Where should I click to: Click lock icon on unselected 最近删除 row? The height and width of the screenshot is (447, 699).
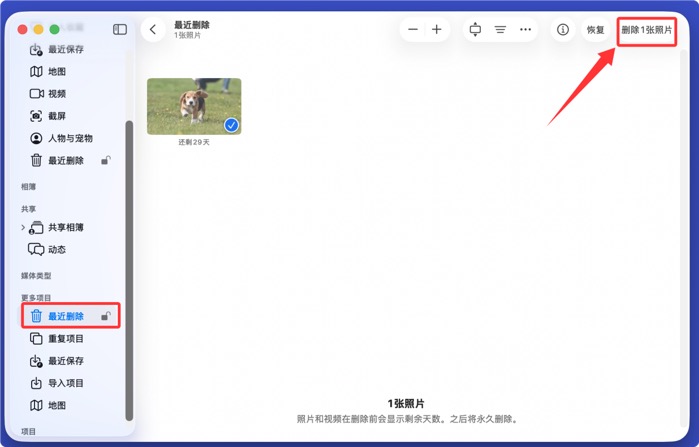[x=106, y=160]
